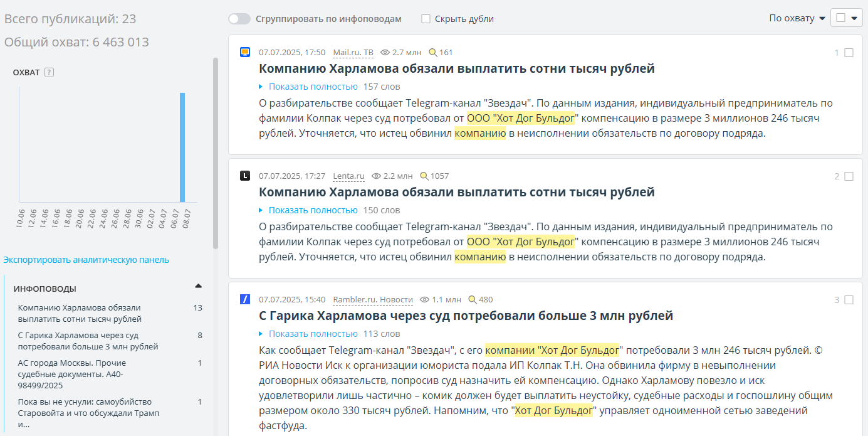Image resolution: width=868 pixels, height=436 pixels.
Task: Expand Показать полностью for 150 слов article
Action: 313,210
